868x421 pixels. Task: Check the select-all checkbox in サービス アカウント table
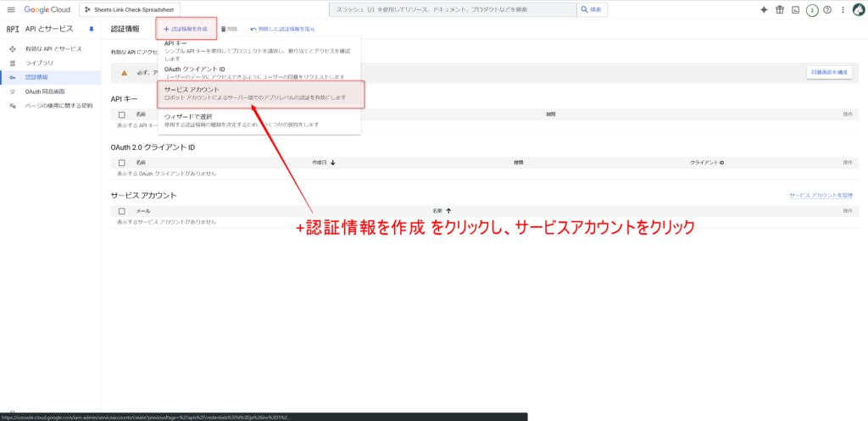click(122, 210)
